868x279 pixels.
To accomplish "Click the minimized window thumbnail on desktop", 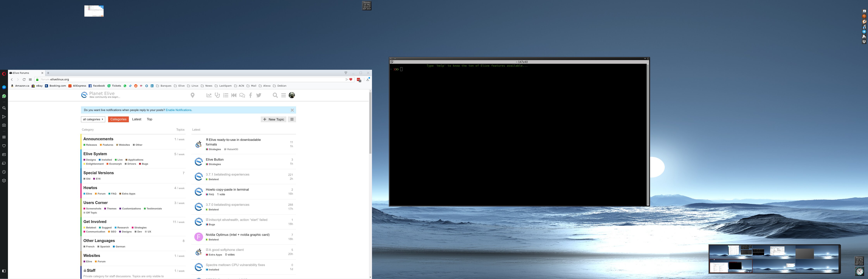I will click(94, 11).
